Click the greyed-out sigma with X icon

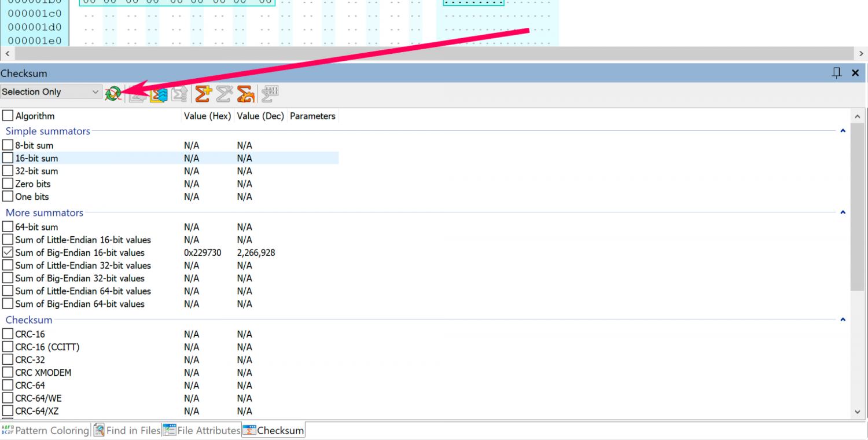(225, 94)
